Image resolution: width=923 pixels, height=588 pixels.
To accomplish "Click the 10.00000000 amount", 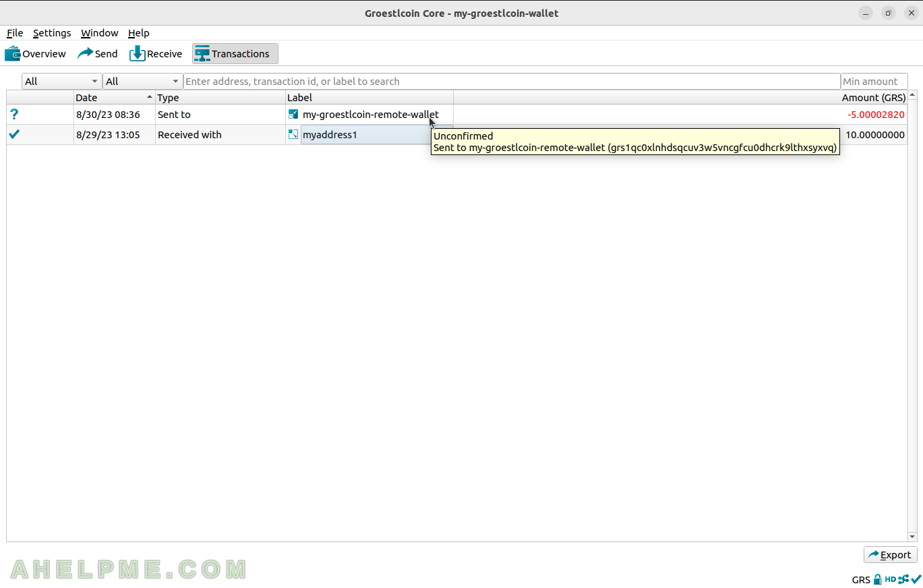I will click(875, 135).
